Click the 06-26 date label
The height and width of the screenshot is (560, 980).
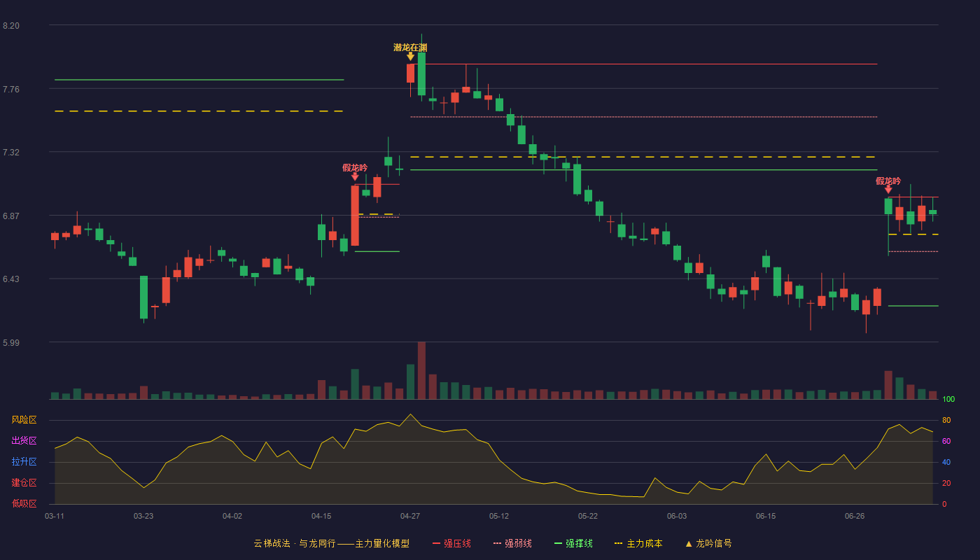[x=855, y=516]
